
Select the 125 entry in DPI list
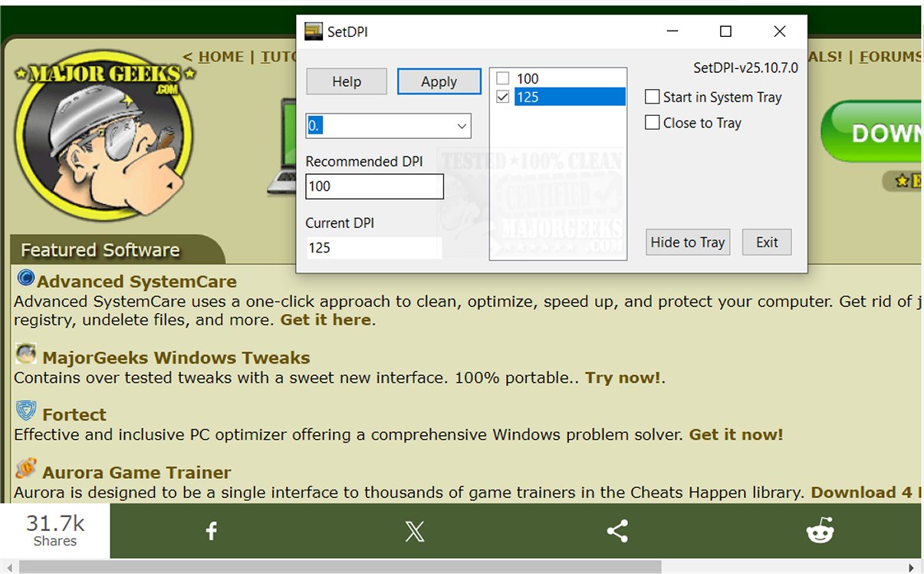pyautogui.click(x=570, y=97)
